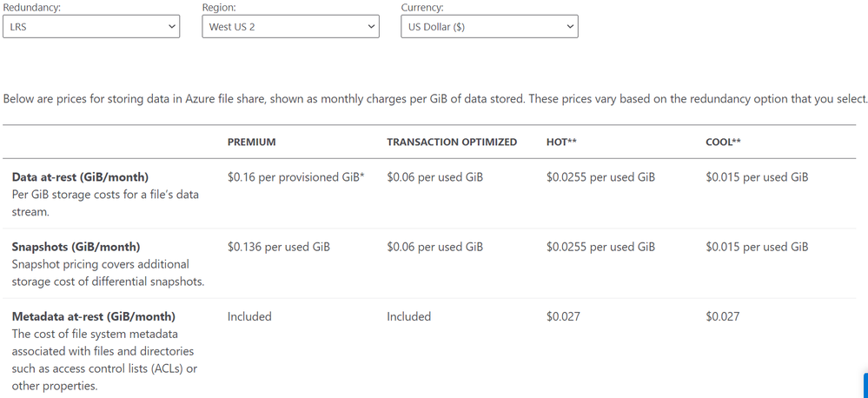Click the Region field label

218,8
